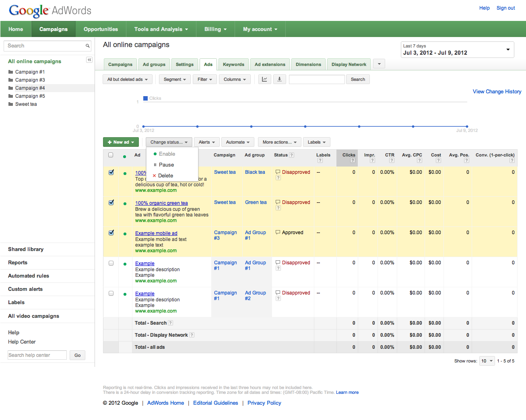Click the Search help center input
This screenshot has width=526, height=420.
tap(37, 355)
